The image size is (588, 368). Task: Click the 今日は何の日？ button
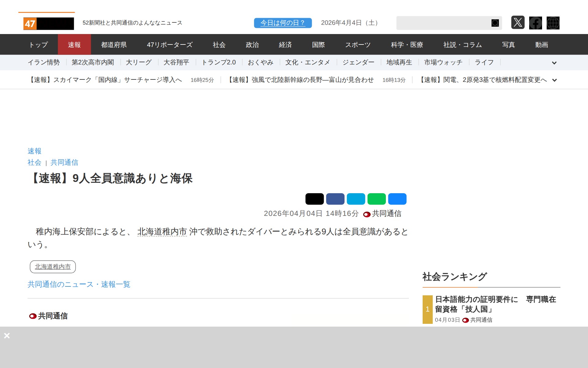click(x=282, y=23)
